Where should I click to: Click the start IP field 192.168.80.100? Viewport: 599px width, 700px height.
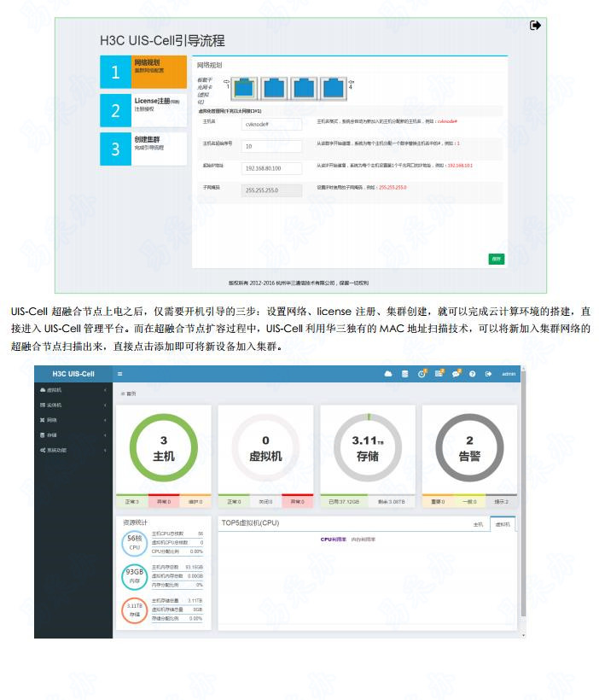click(271, 168)
